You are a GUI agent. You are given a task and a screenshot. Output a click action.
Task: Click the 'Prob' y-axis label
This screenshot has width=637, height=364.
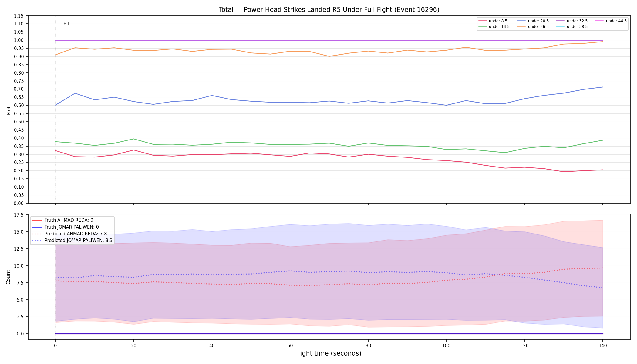8,110
